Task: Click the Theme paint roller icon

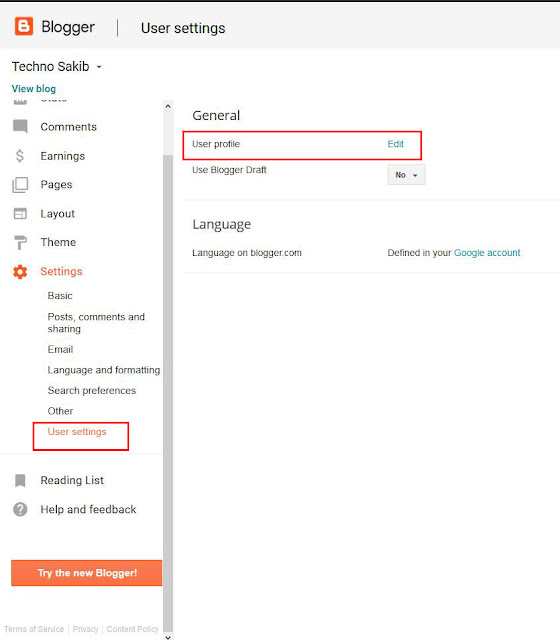Action: tap(20, 242)
